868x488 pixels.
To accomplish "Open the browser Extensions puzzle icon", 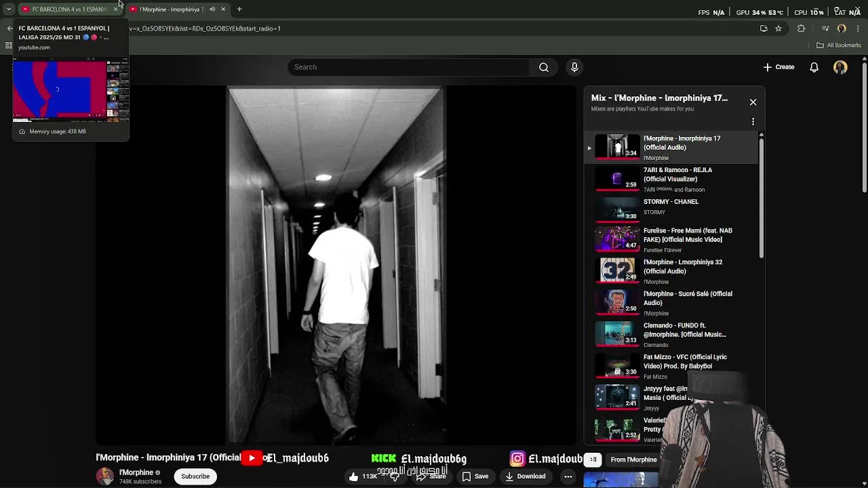I will tap(802, 28).
